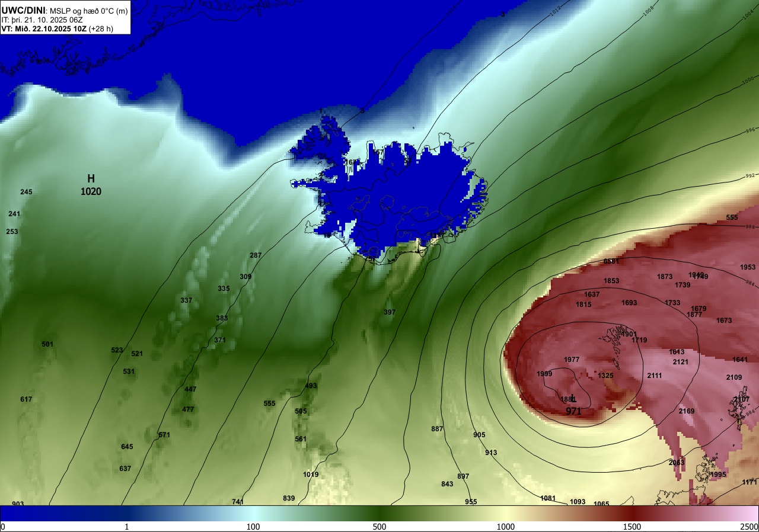Click valid time 'VT: Mið. 22.10.2025 10Z (+28 h)'
Screen dimensions: 759x532
[x=56, y=28]
